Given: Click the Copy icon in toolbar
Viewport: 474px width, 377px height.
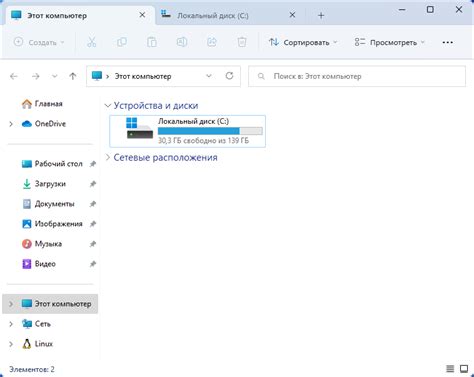Looking at the screenshot, I should coord(122,42).
